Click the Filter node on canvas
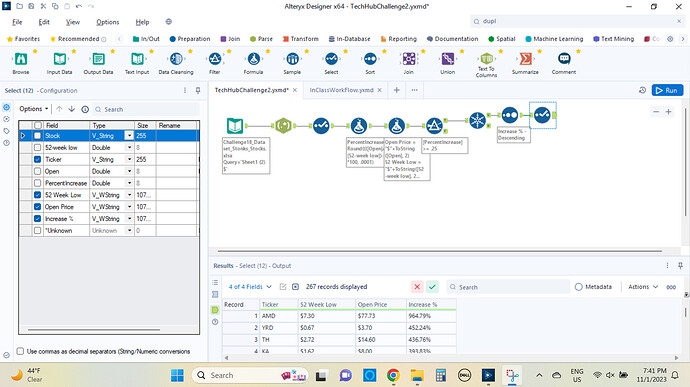Screen dimensions: 690x387 [434, 126]
